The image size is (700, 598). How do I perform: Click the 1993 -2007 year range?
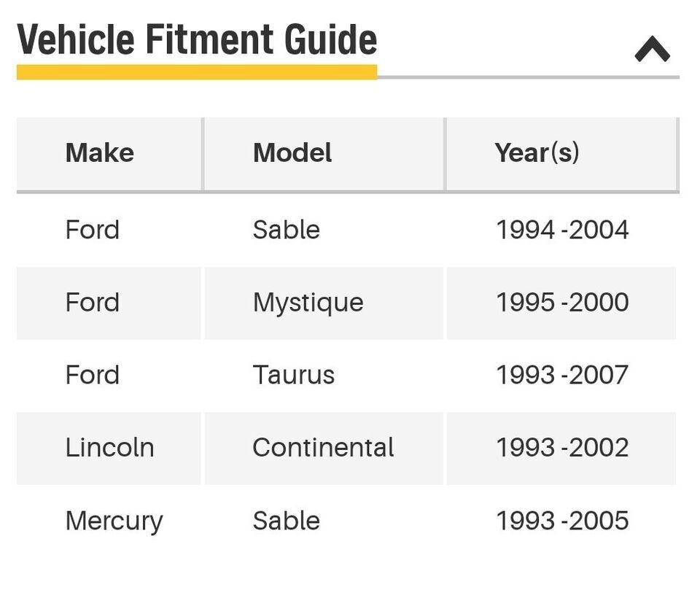(x=562, y=375)
